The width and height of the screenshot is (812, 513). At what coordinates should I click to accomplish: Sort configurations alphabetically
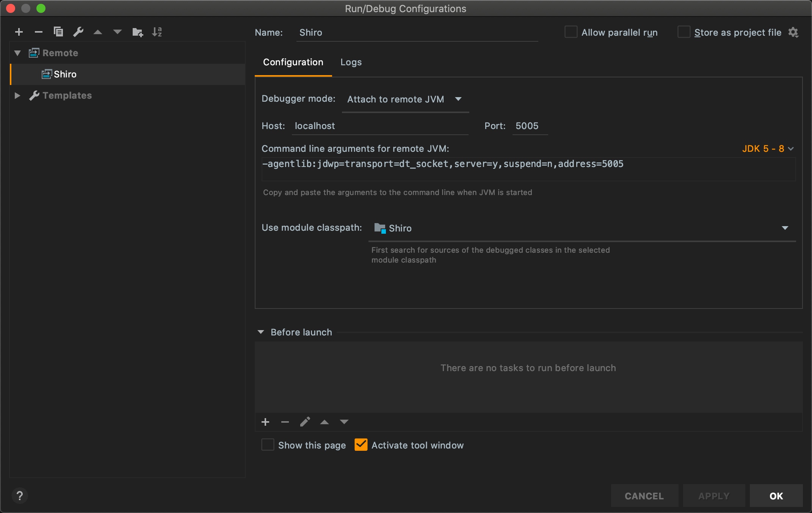pyautogui.click(x=157, y=32)
